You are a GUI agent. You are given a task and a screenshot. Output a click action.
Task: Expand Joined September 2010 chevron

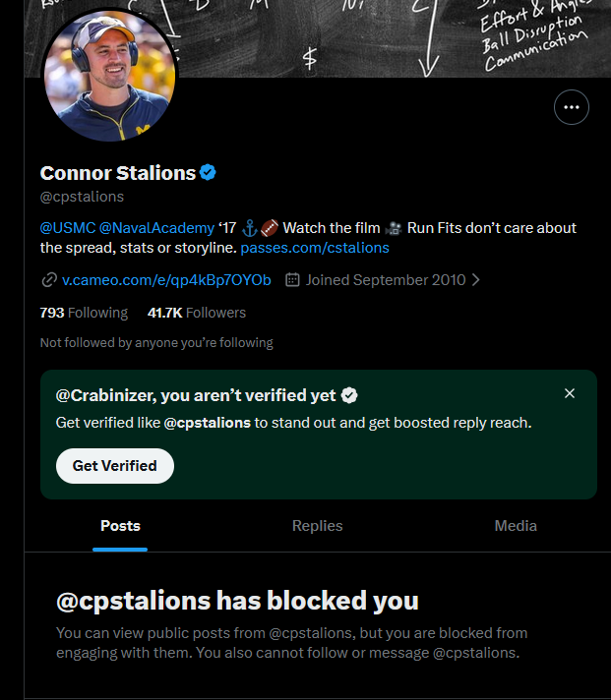[476, 280]
